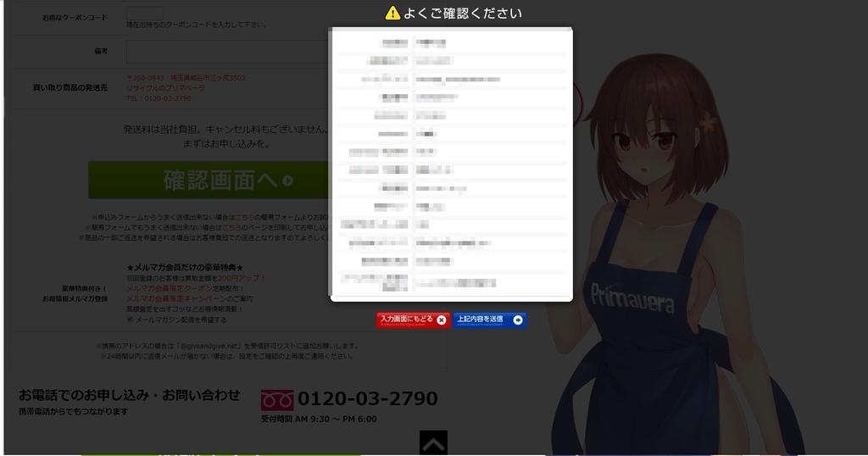Click the 携帯電話からでもつながります text
This screenshot has width=868, height=456.
tap(74, 411)
